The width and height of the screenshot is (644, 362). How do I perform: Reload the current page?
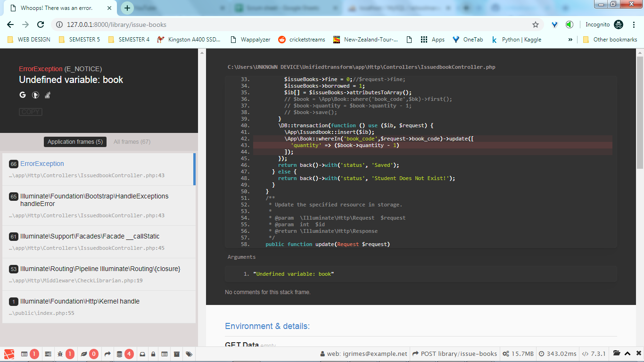click(41, 25)
